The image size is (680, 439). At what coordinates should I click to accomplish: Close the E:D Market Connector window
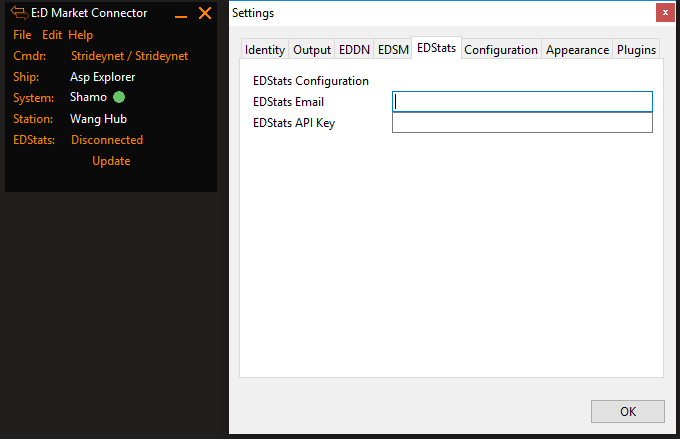point(205,13)
